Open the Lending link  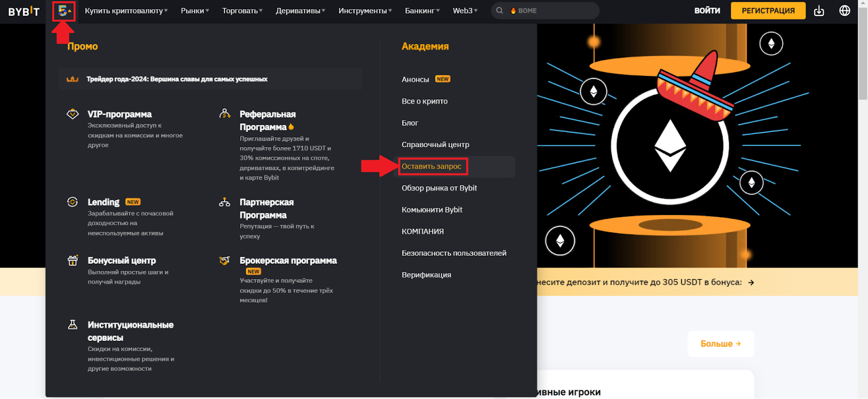point(104,202)
